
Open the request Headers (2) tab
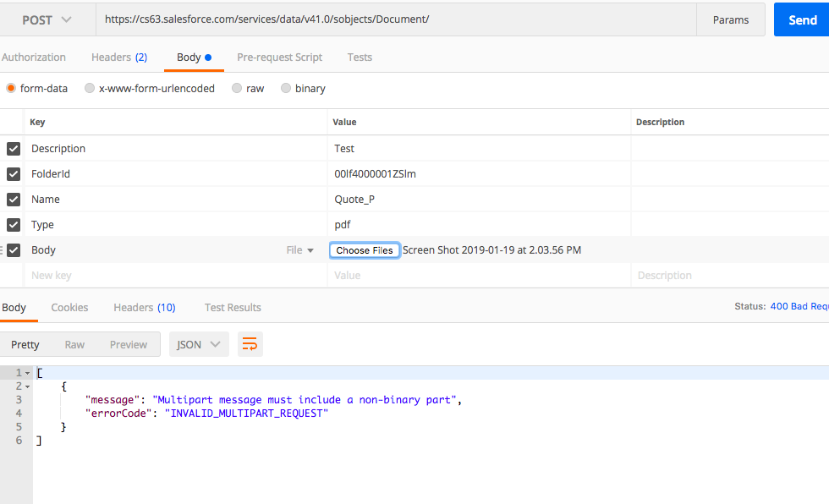pyautogui.click(x=118, y=58)
